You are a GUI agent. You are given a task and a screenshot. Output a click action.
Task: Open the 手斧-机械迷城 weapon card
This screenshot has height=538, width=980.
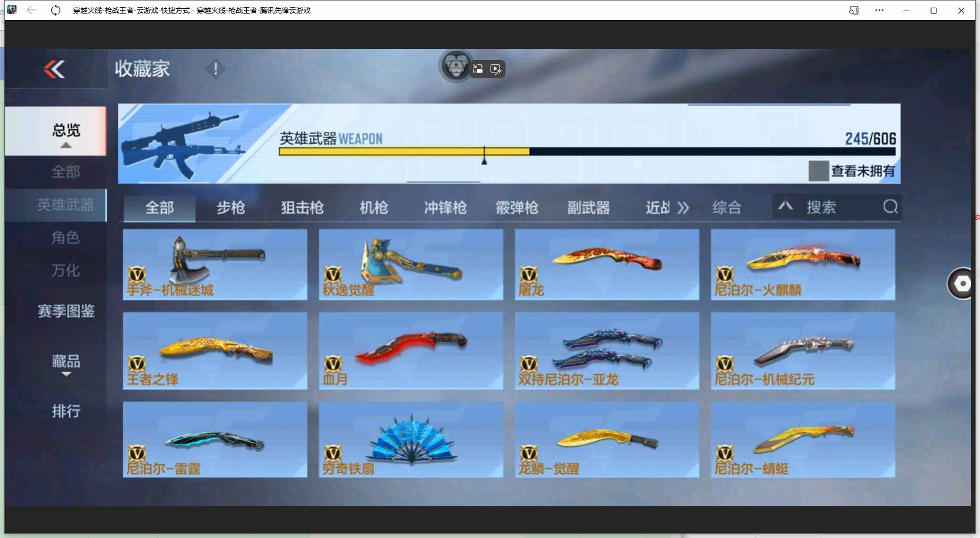(x=215, y=264)
